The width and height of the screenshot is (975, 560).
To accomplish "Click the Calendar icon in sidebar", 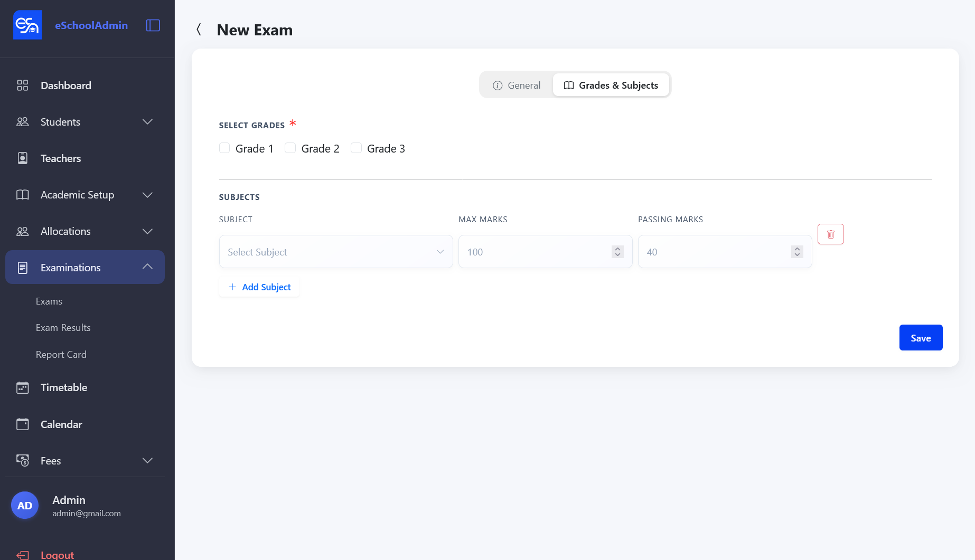I will (x=23, y=424).
